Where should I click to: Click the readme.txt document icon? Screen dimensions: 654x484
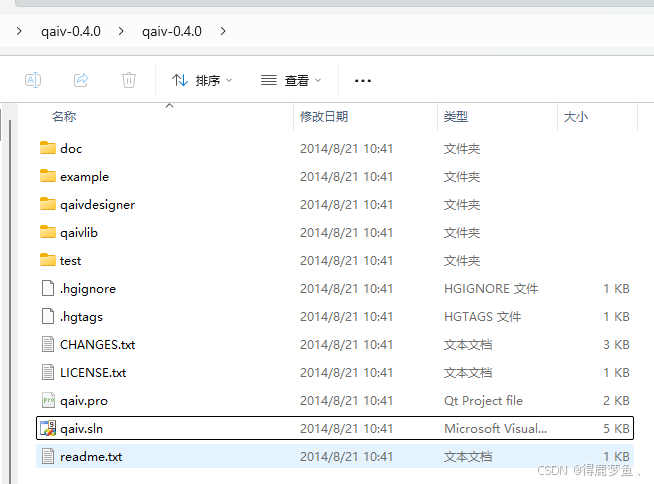48,456
